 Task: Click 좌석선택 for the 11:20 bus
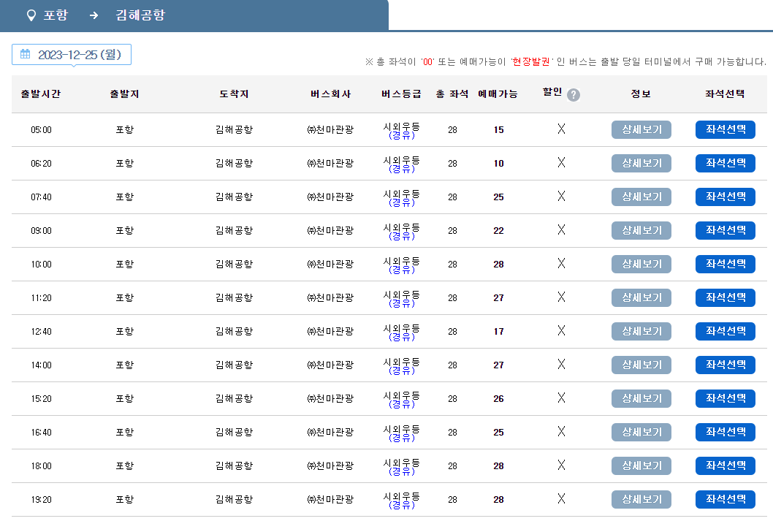[x=726, y=298]
